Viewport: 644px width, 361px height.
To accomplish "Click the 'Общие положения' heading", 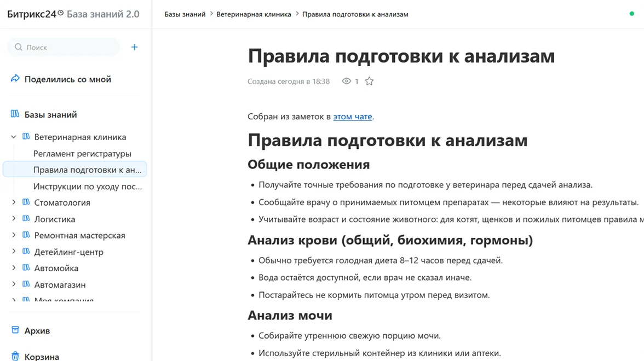I will pyautogui.click(x=308, y=165).
